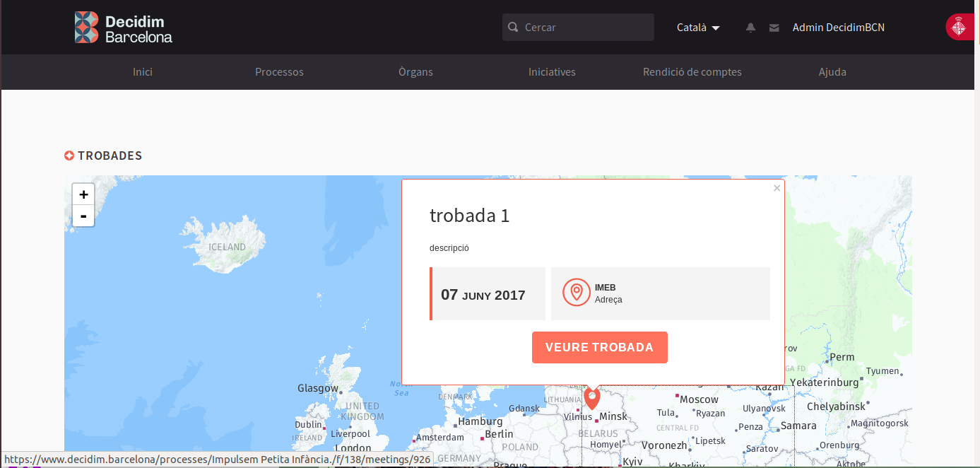Zoom out on the map
This screenshot has width=980, height=468.
pos(83,216)
